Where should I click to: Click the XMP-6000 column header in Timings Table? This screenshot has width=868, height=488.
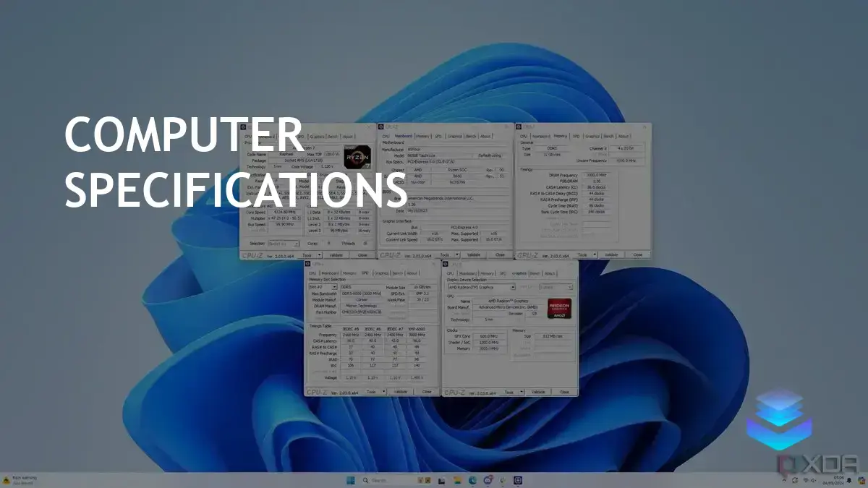417,329
